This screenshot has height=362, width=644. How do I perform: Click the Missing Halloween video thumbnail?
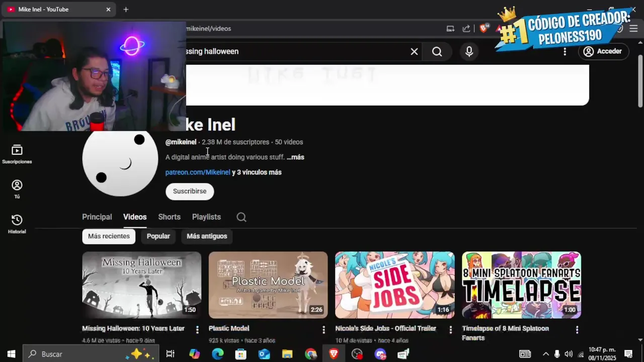click(141, 285)
